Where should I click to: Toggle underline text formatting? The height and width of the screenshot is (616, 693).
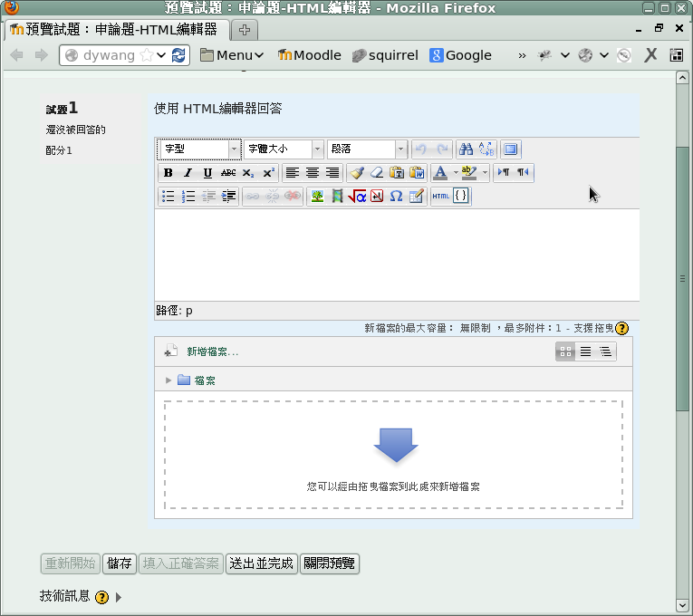point(207,173)
